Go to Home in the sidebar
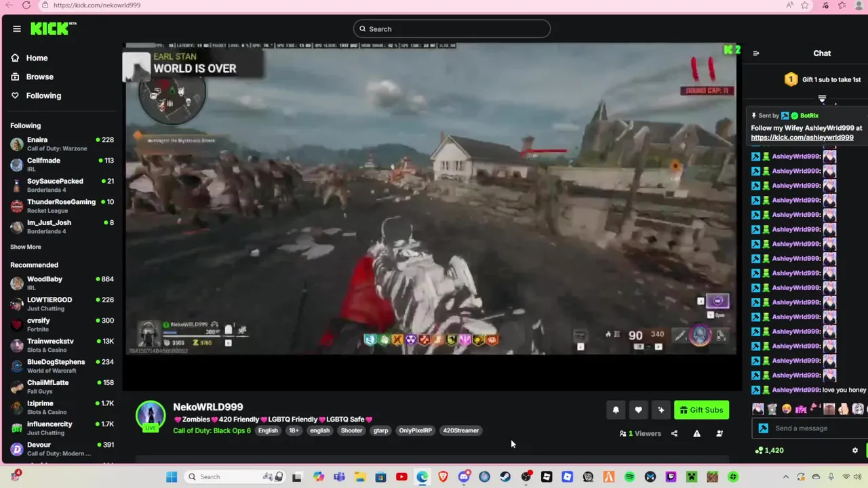 [30, 58]
